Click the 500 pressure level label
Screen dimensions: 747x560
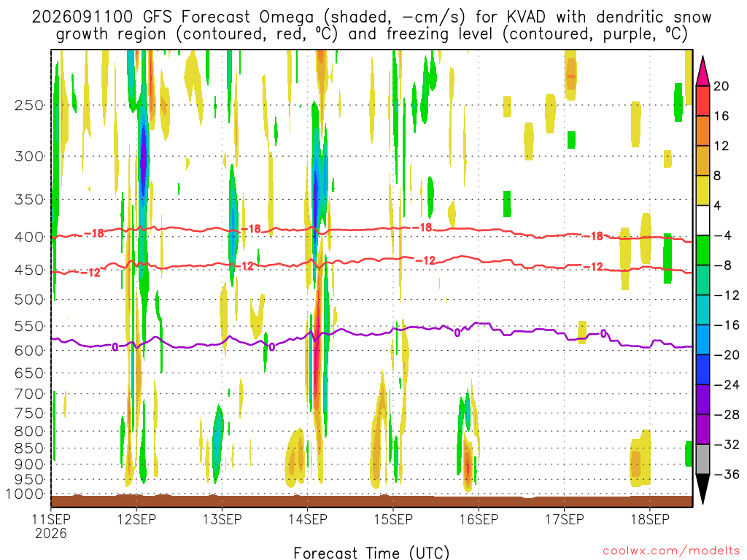(x=29, y=300)
